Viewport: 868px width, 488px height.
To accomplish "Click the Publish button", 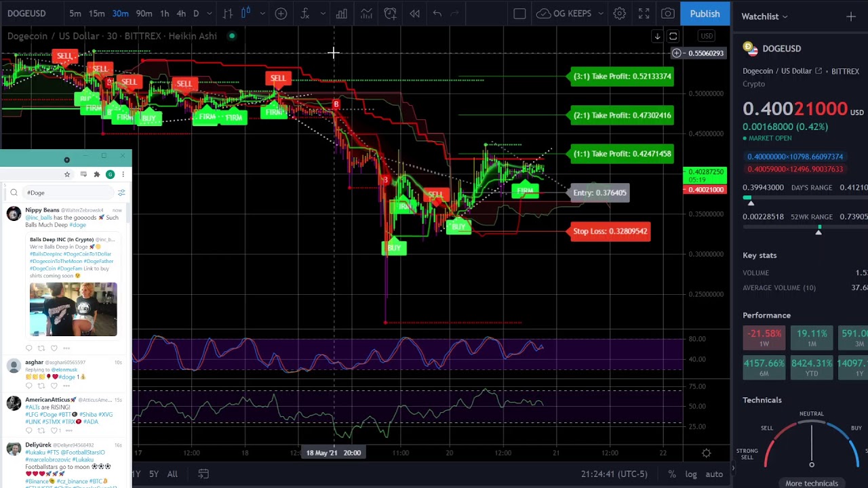I will tap(705, 14).
